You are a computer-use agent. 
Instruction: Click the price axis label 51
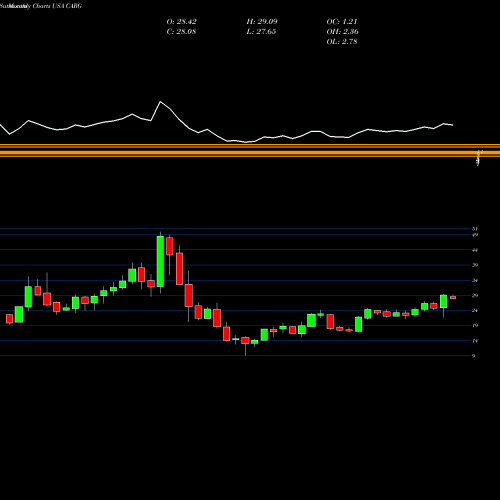click(475, 229)
